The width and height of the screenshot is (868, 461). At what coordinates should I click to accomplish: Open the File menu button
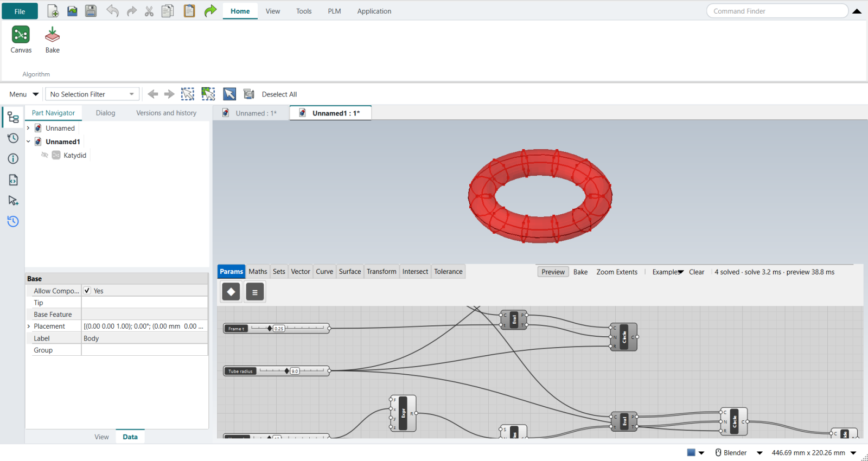click(x=20, y=11)
